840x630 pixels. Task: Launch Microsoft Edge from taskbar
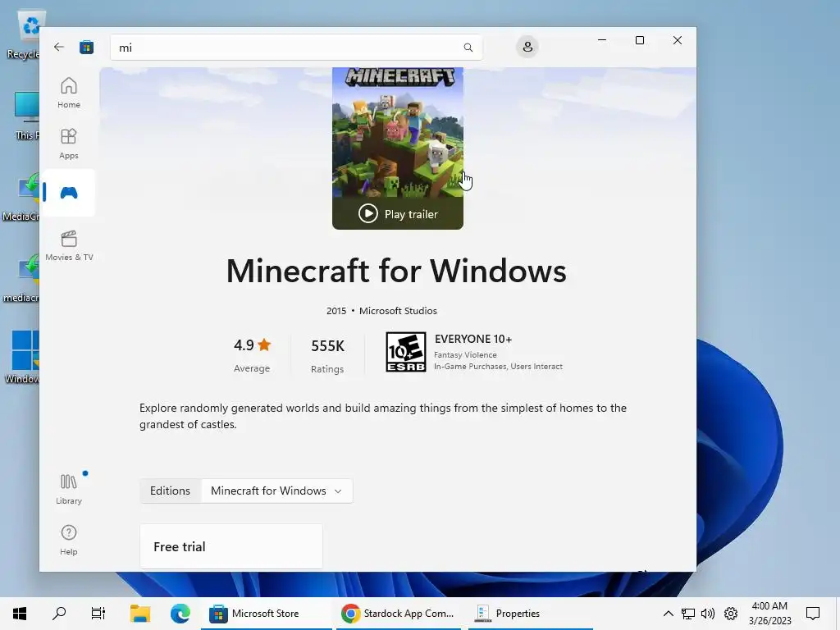coord(180,614)
